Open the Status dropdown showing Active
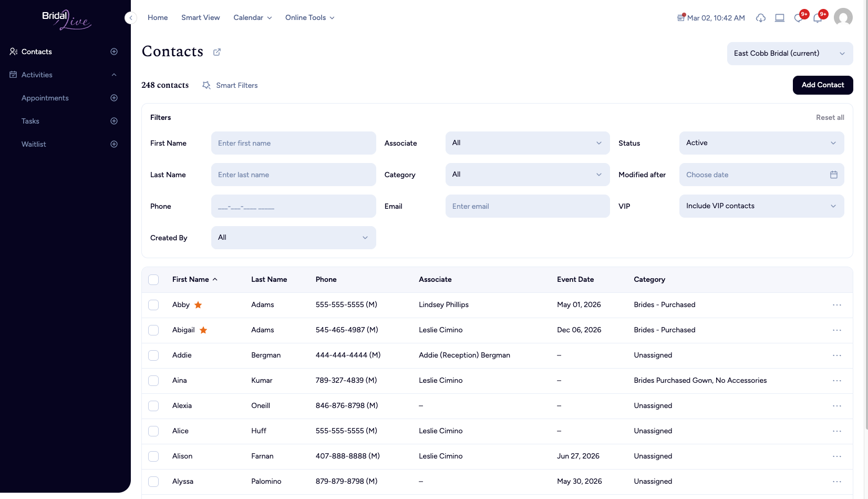The height and width of the screenshot is (499, 868). (x=761, y=142)
